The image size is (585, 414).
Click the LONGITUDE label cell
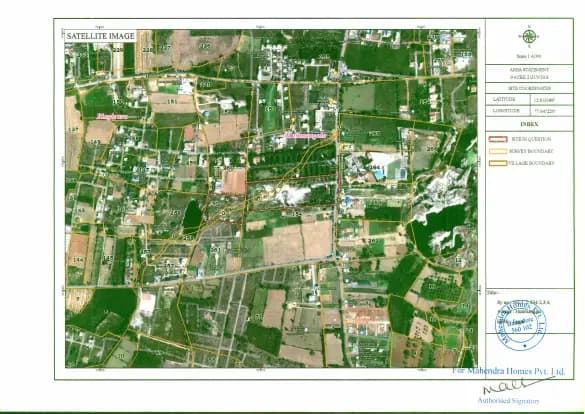(x=508, y=111)
